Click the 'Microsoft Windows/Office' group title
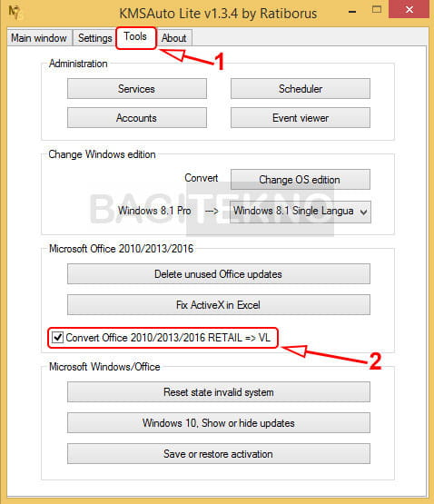Viewport: 434px width, 504px height. (x=104, y=367)
